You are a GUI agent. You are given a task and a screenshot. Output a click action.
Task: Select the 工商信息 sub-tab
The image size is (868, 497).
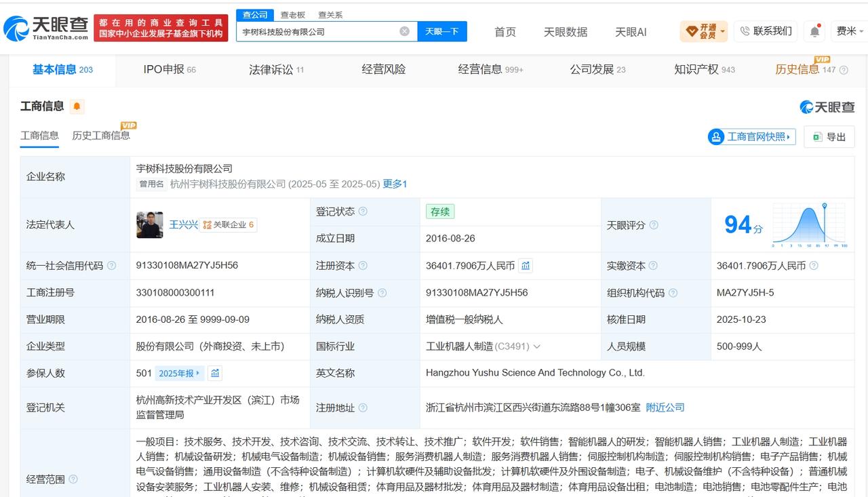[x=39, y=136]
